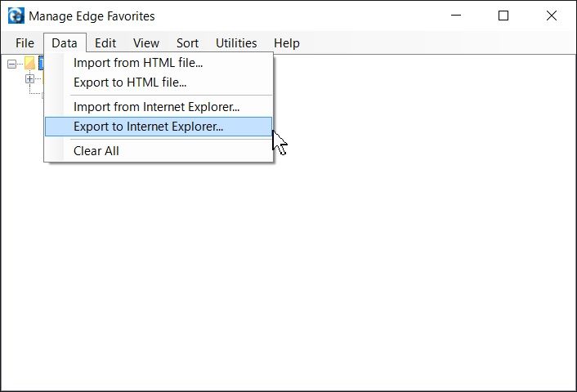Maximize the Manage Edge Favorites window

point(503,16)
